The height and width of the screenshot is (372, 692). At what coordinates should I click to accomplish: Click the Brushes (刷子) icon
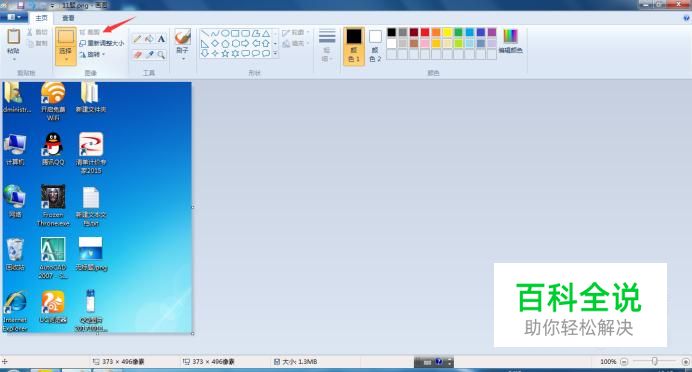click(183, 36)
